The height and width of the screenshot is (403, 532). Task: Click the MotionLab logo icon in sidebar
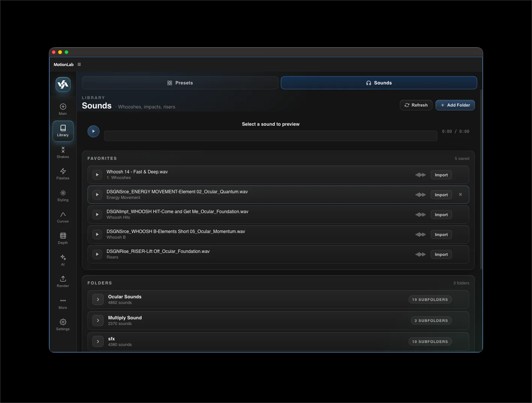pyautogui.click(x=63, y=84)
